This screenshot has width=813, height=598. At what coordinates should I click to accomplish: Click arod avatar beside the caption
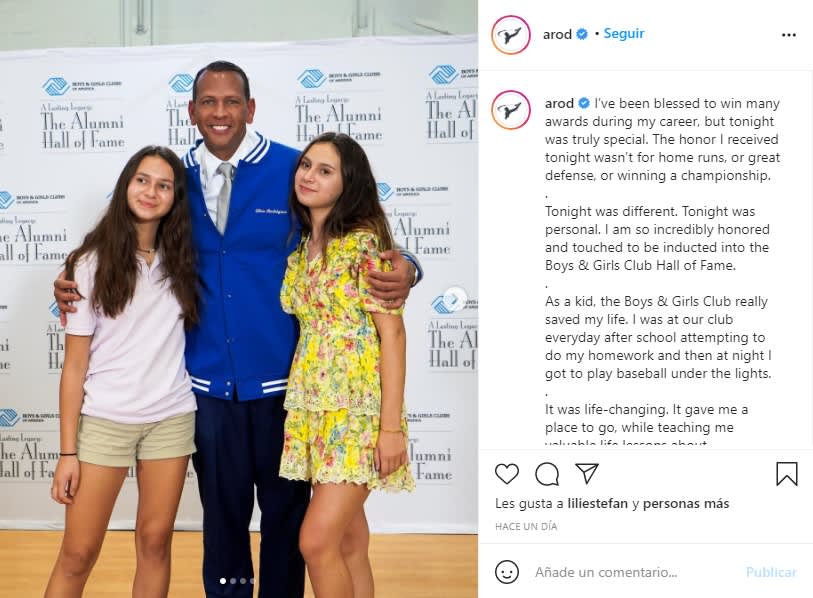pos(511,109)
